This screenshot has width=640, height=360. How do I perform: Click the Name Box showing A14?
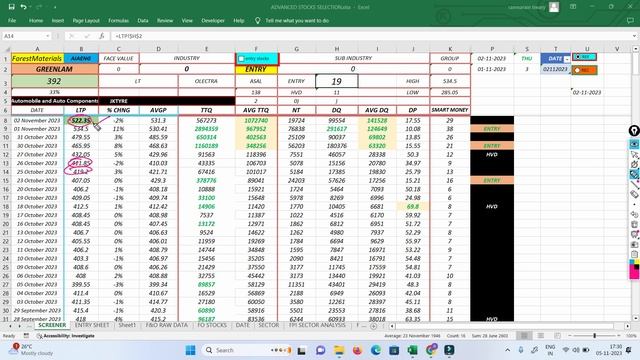(x=24, y=36)
